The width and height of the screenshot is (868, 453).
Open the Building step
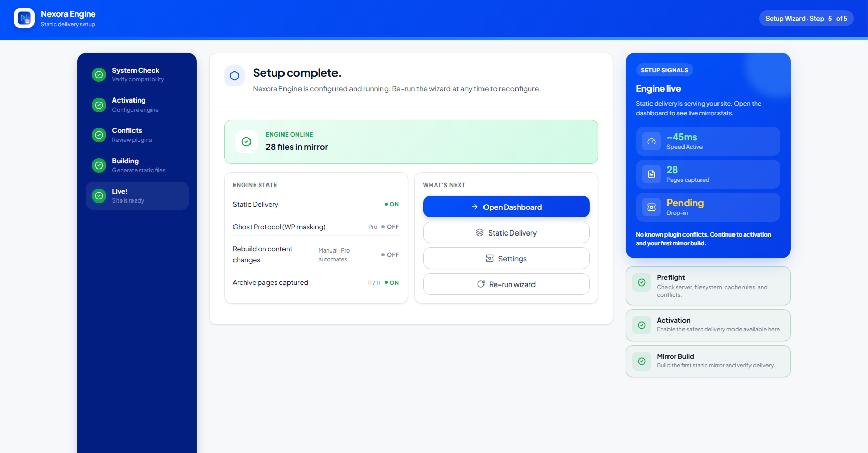pyautogui.click(x=137, y=165)
